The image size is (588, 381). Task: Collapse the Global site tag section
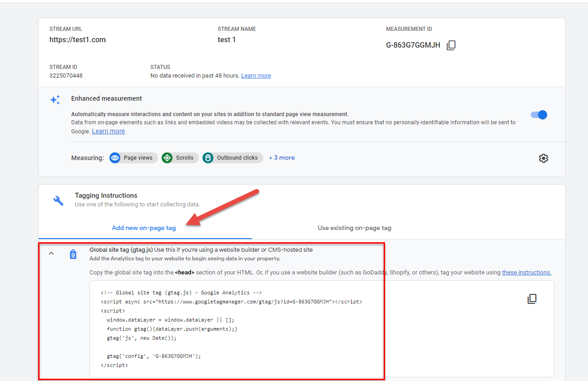51,254
